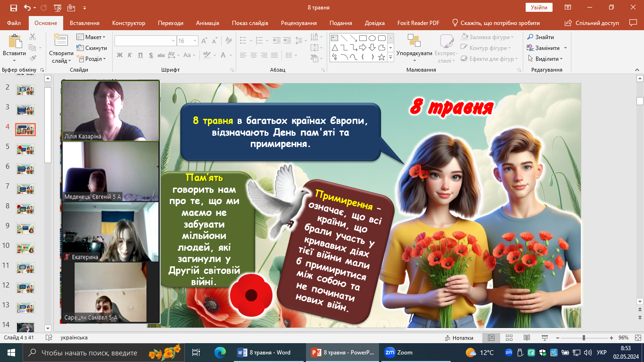Click the Create slide (Створити слайд) icon
This screenshot has height=362, width=644.
click(x=61, y=41)
